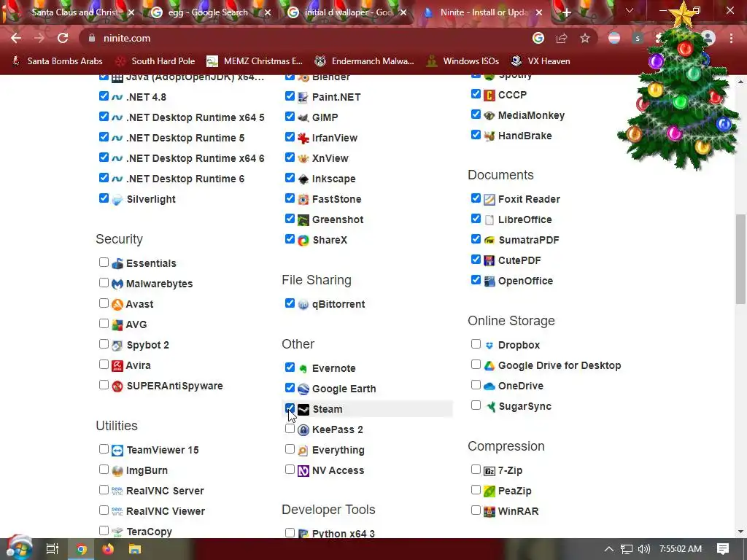The height and width of the screenshot is (560, 747).
Task: Open Firefox from the taskbar
Action: [x=108, y=549]
